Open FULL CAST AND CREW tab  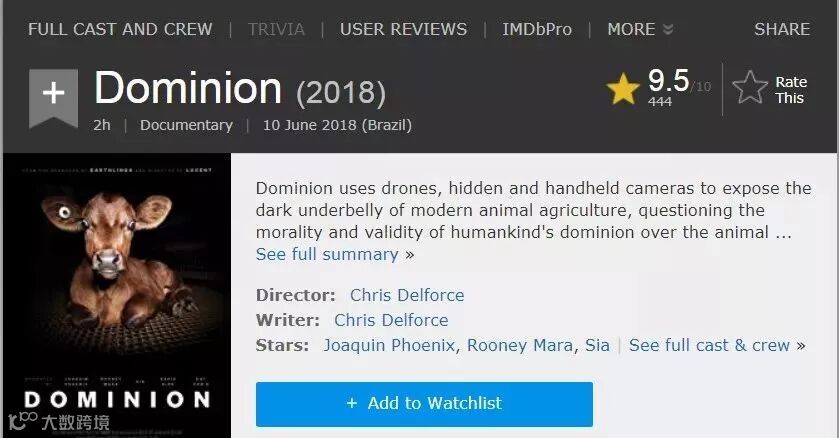[120, 29]
